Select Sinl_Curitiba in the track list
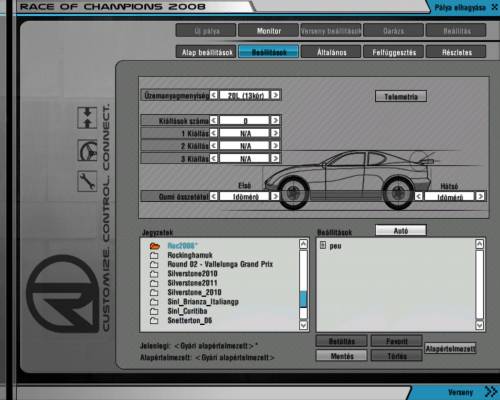 click(x=187, y=311)
